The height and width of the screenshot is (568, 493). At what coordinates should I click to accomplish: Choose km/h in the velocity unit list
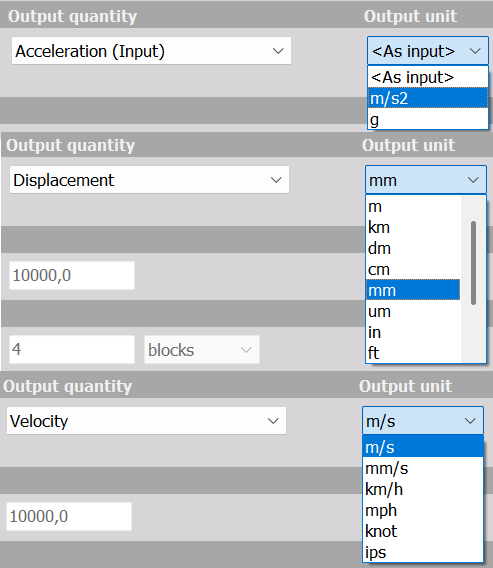pyautogui.click(x=423, y=489)
